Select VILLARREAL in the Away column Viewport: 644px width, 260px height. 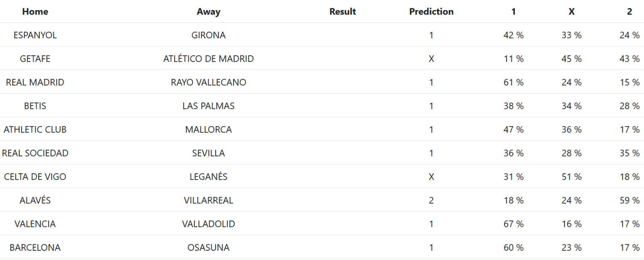tap(208, 200)
